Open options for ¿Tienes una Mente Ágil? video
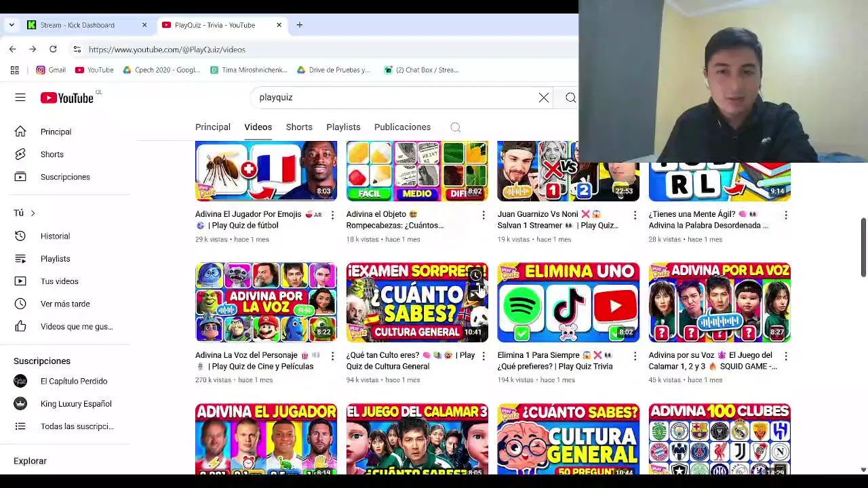 [x=786, y=215]
